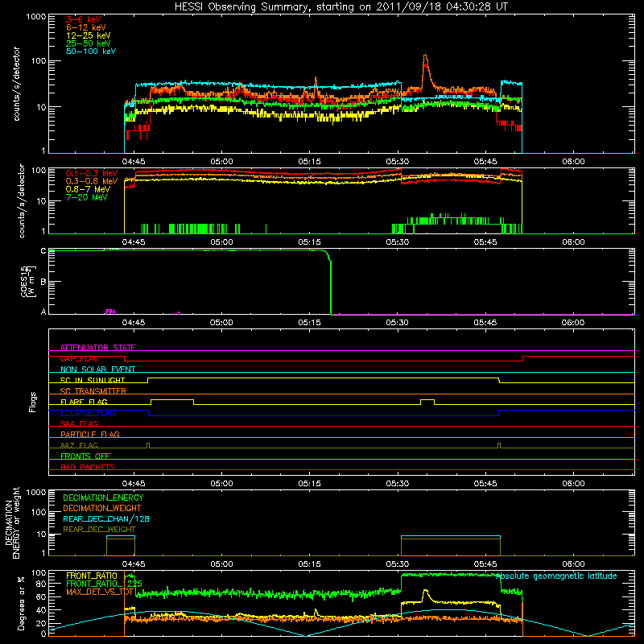This screenshot has width=644, height=644.
Task: Click the 04:45 tick under the keV plot
Action: (134, 162)
